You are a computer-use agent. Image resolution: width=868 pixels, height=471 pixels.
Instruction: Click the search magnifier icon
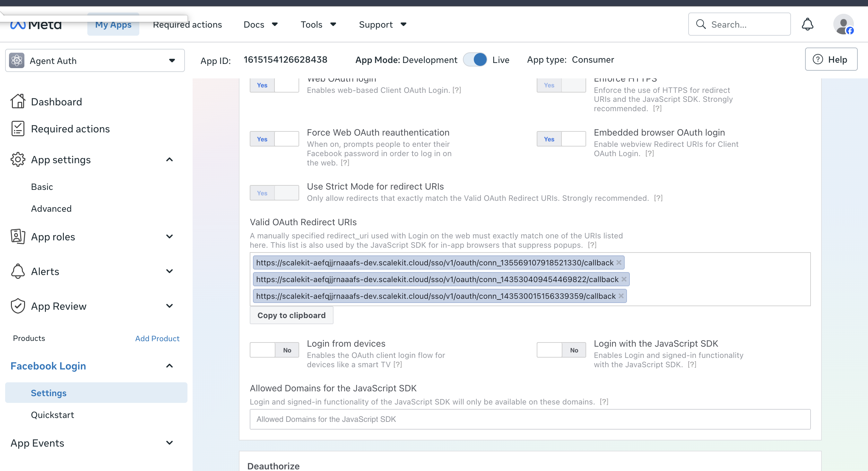701,24
